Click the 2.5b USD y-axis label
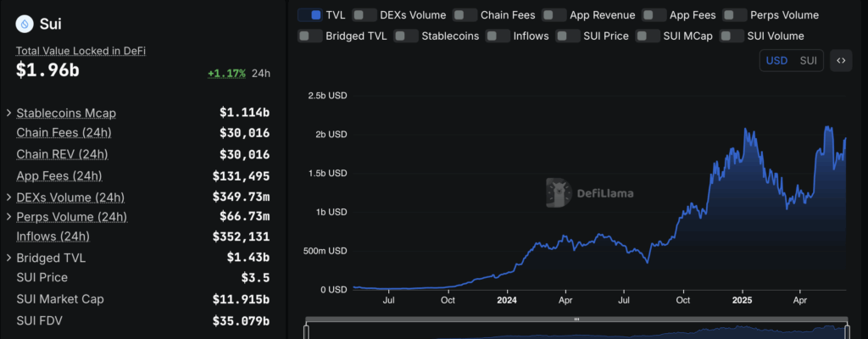Screen dimensions: 868x339 click(327, 95)
